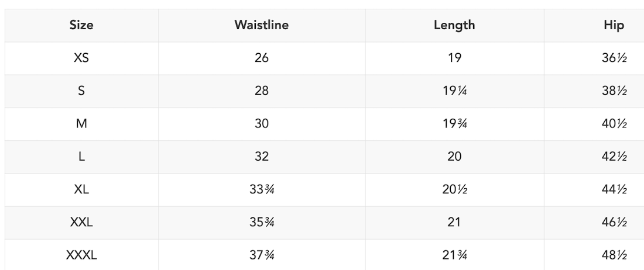Screen dimensions: 644x270
Task: Select the S size row label
Action: (81, 91)
